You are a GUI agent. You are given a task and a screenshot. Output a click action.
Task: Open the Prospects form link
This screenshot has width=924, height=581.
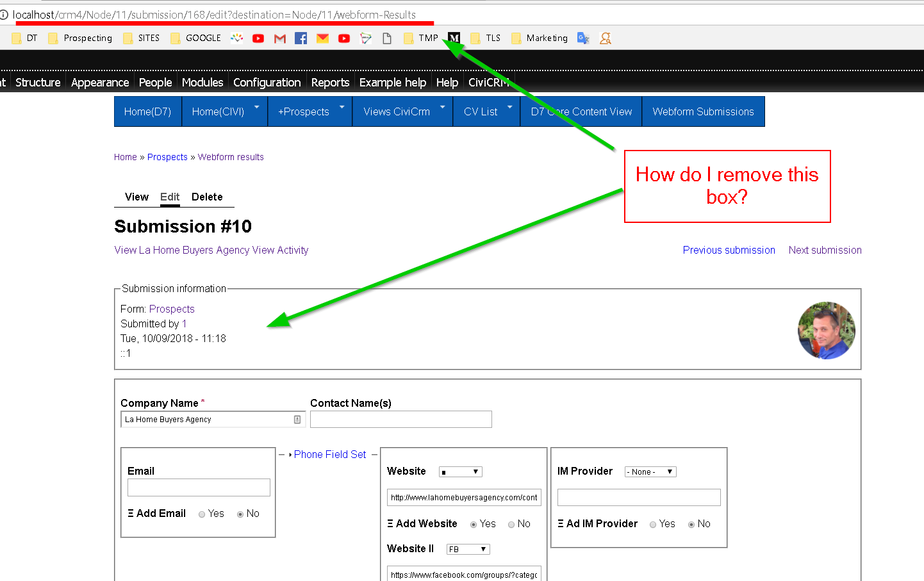[172, 309]
